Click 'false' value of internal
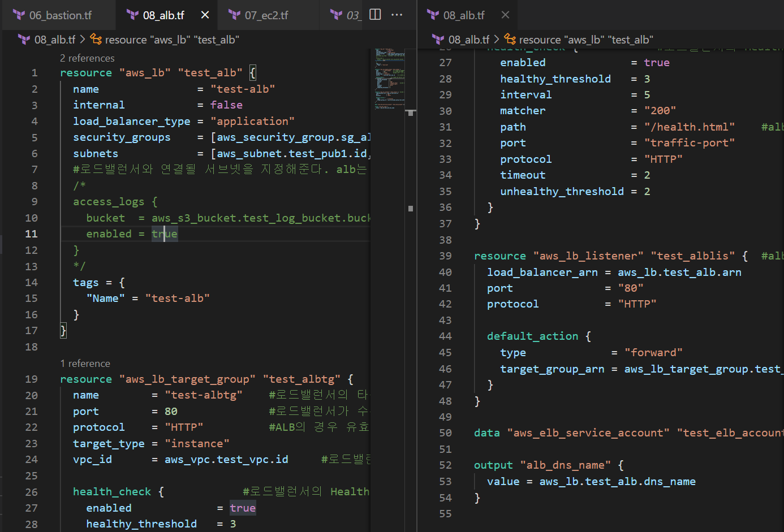Image resolution: width=784 pixels, height=532 pixels. pyautogui.click(x=226, y=105)
